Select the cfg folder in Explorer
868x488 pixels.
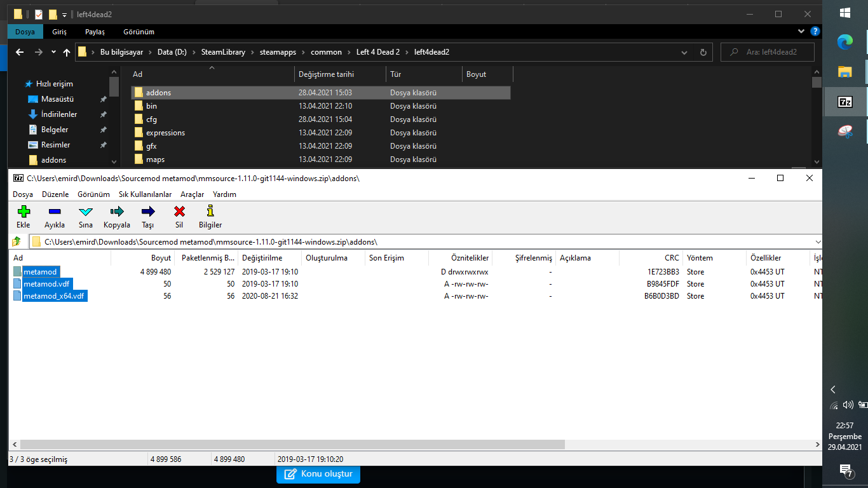[x=321, y=119]
